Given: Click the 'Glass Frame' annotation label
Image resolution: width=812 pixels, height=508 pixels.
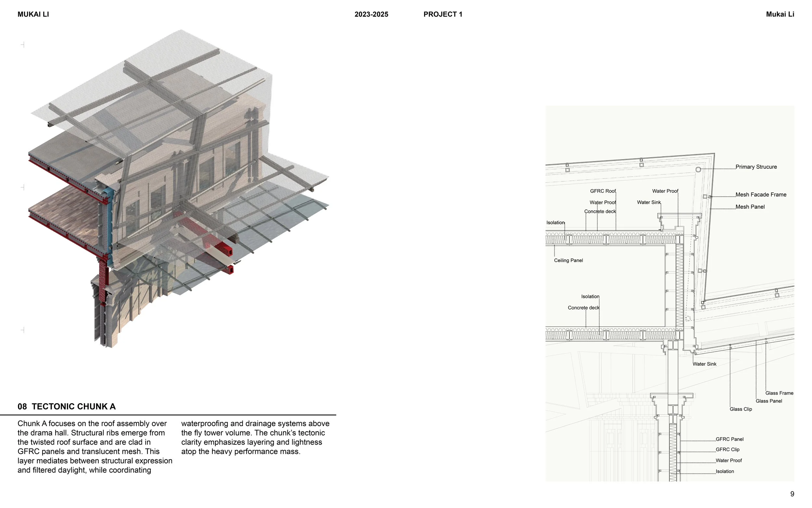Looking at the screenshot, I should [x=779, y=393].
